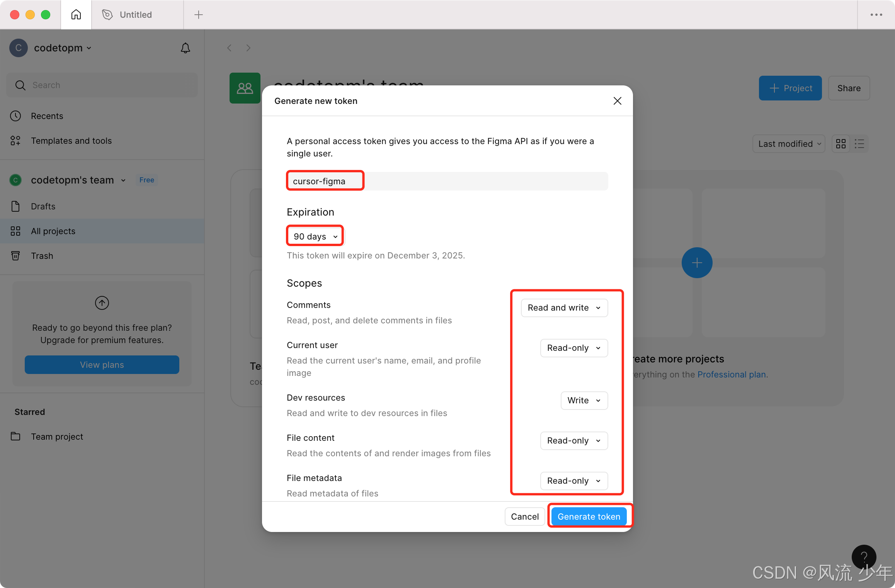Click the token expiry date notice text
895x588 pixels.
376,255
